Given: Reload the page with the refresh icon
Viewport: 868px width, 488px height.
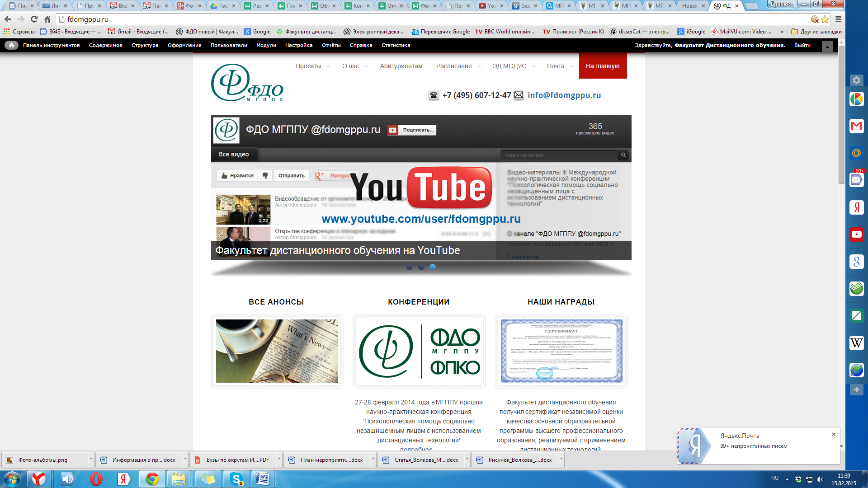Looking at the screenshot, I should tap(34, 19).
